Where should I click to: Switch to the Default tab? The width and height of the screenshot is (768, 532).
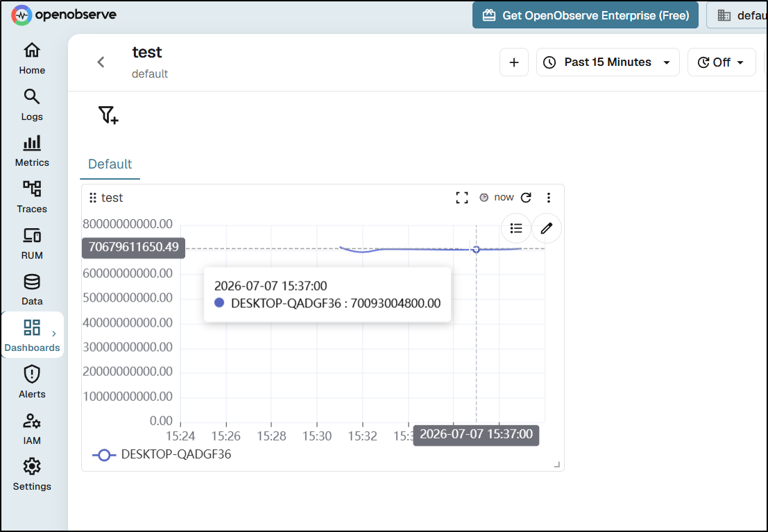(x=110, y=164)
